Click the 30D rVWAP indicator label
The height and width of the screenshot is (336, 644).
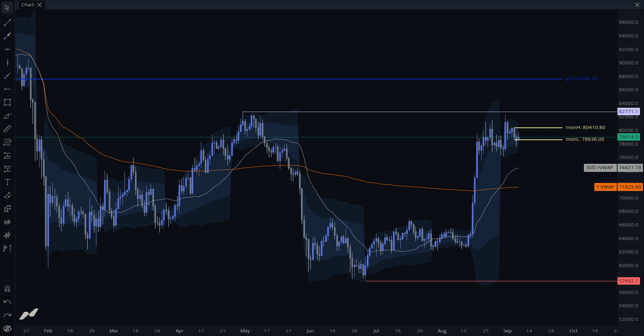point(600,167)
